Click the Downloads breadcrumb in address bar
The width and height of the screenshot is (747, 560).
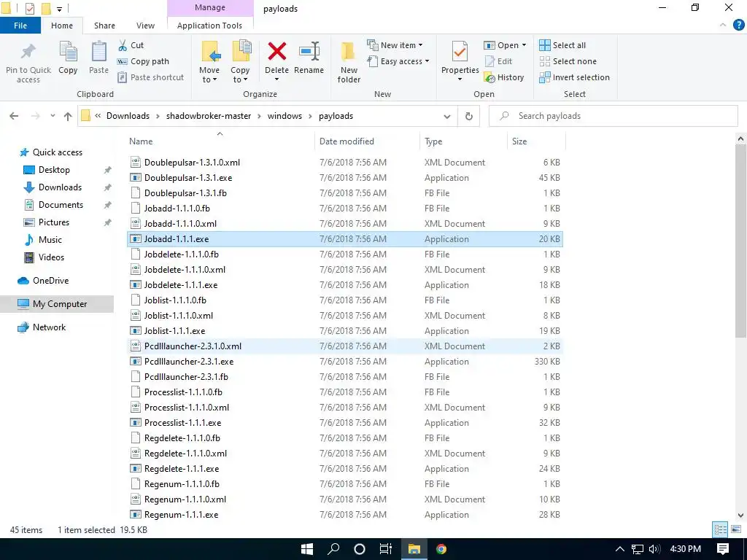click(128, 116)
